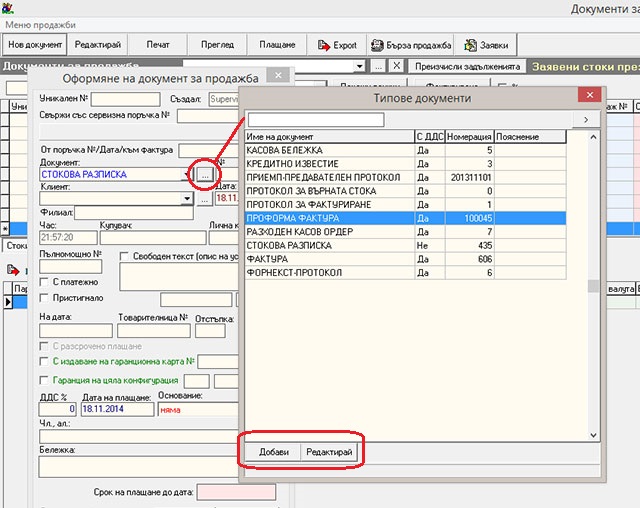
Task: Click Преизчисли задълженията button
Action: coord(467,67)
